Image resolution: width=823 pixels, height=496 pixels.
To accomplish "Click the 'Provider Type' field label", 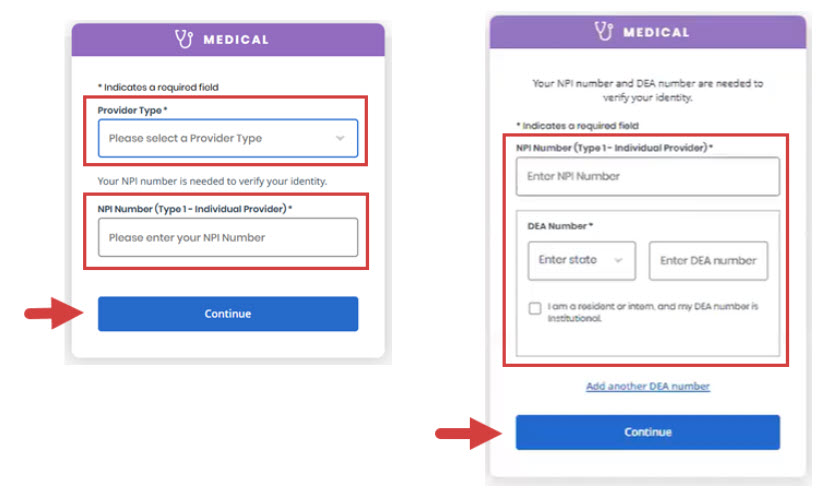I will click(132, 109).
